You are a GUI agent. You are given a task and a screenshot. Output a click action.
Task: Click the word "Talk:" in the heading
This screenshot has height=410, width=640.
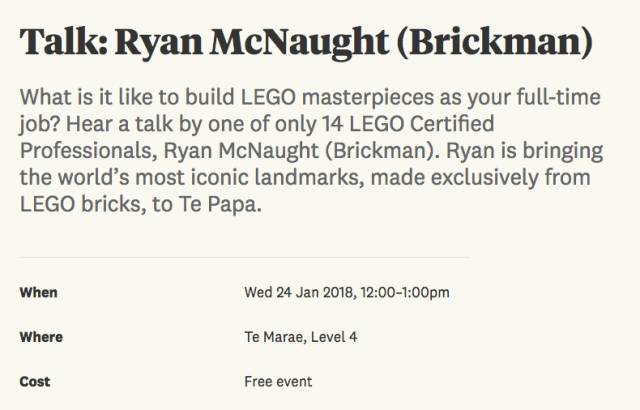64,41
